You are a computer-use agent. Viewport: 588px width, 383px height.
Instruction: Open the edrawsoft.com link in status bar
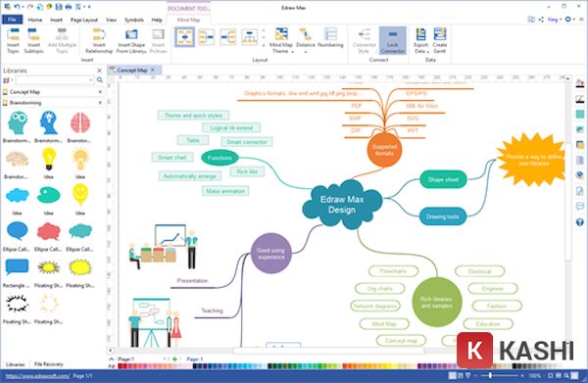pyautogui.click(x=37, y=375)
